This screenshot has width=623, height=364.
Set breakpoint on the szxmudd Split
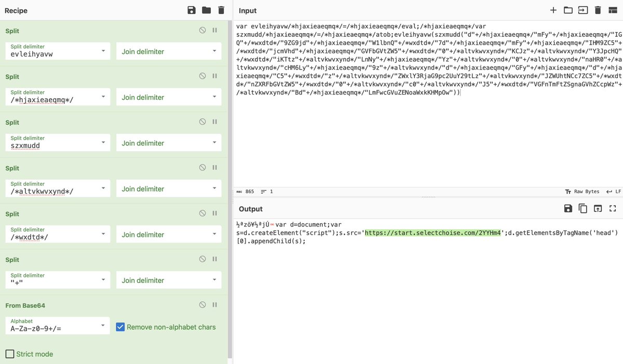pos(214,122)
